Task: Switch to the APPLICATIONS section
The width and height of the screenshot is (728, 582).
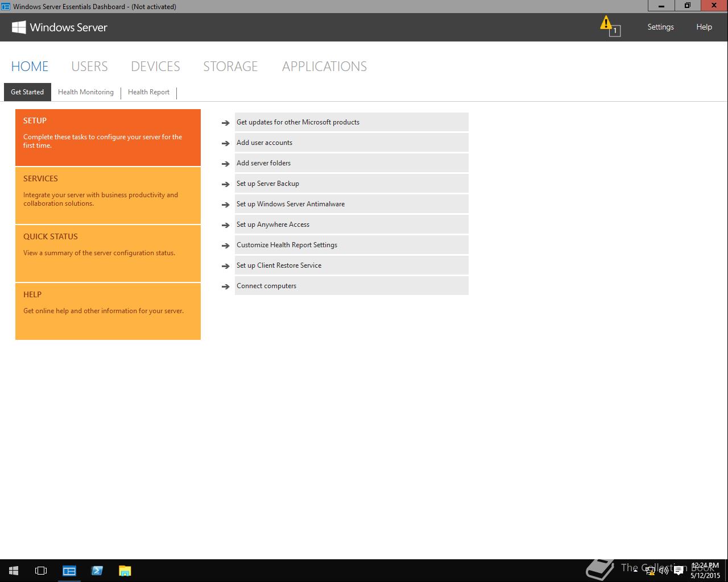Action: (x=324, y=66)
